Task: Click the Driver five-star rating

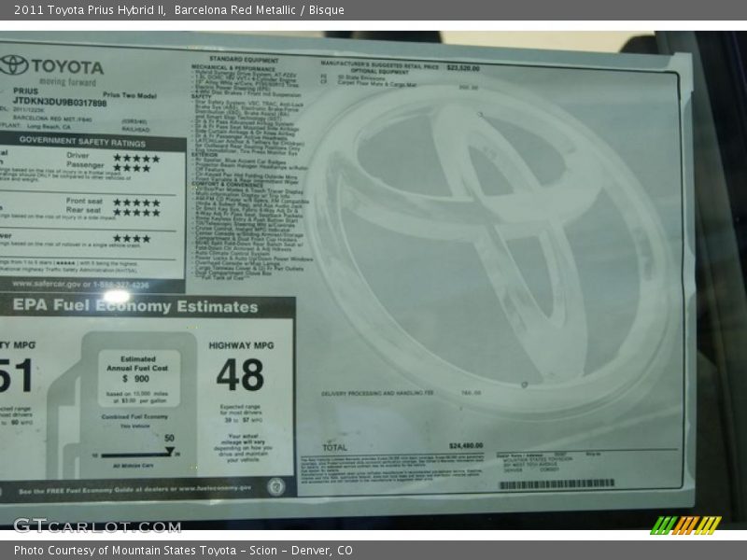Action: coord(136,158)
